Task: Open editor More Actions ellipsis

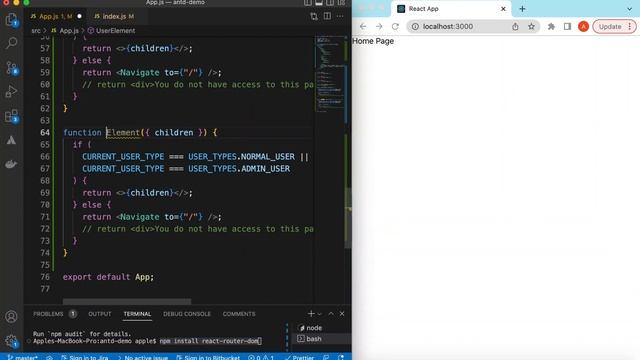Action: (340, 16)
